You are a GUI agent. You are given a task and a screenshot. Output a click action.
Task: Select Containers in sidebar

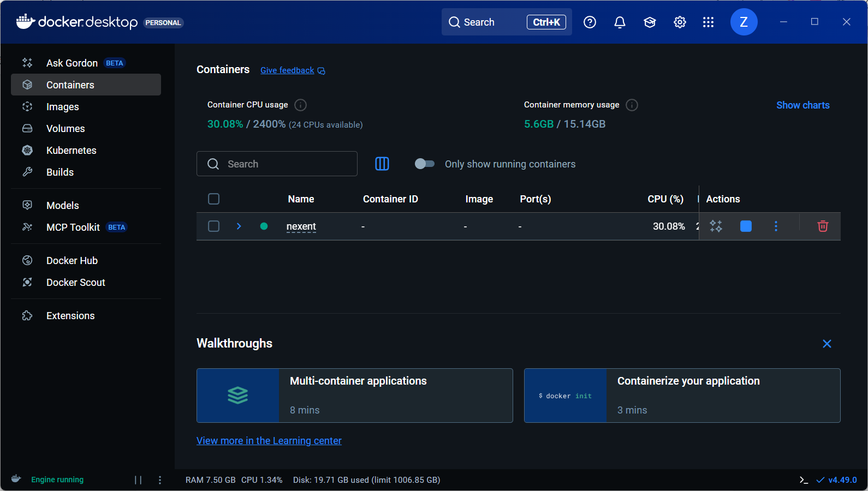tap(86, 85)
